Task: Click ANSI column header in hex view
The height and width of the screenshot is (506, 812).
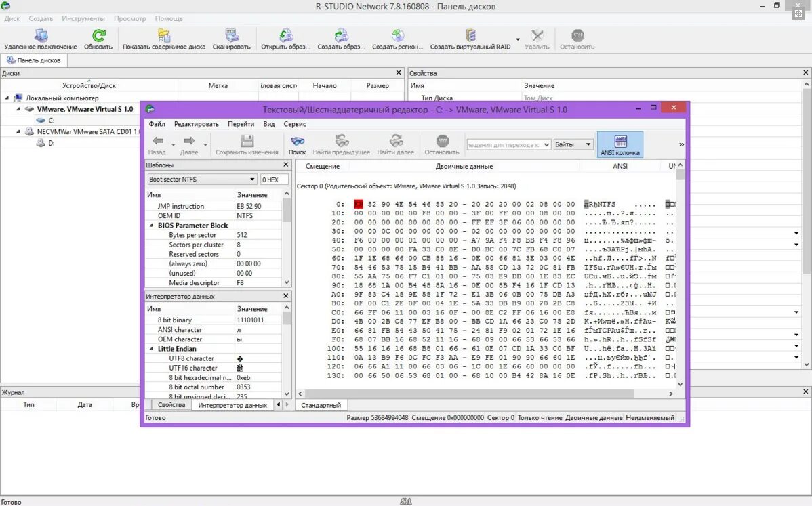Action: [x=620, y=166]
